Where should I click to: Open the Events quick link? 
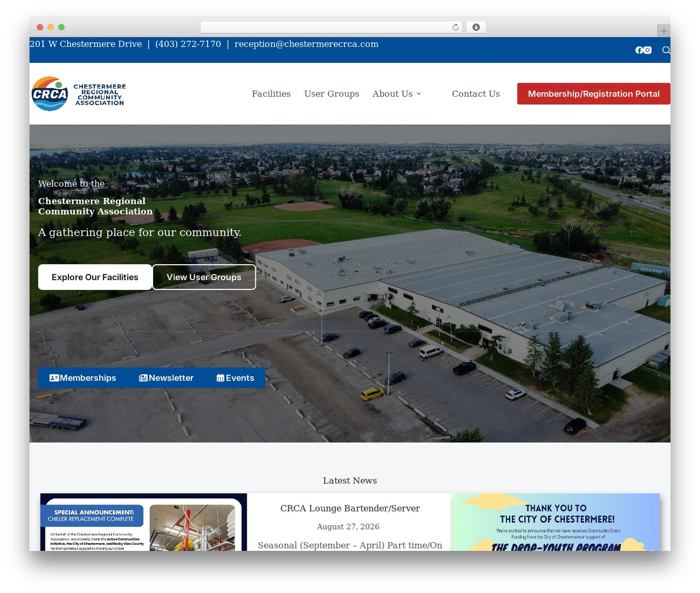235,378
